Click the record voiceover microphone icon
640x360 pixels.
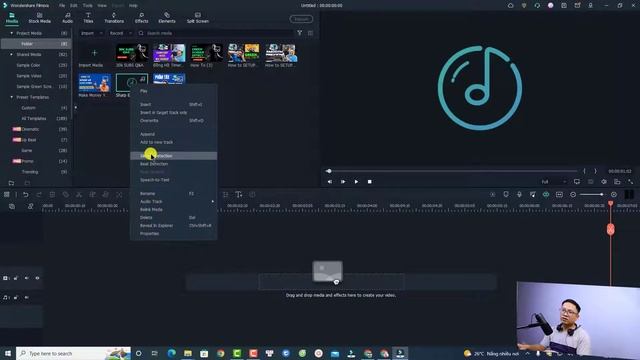point(519,195)
